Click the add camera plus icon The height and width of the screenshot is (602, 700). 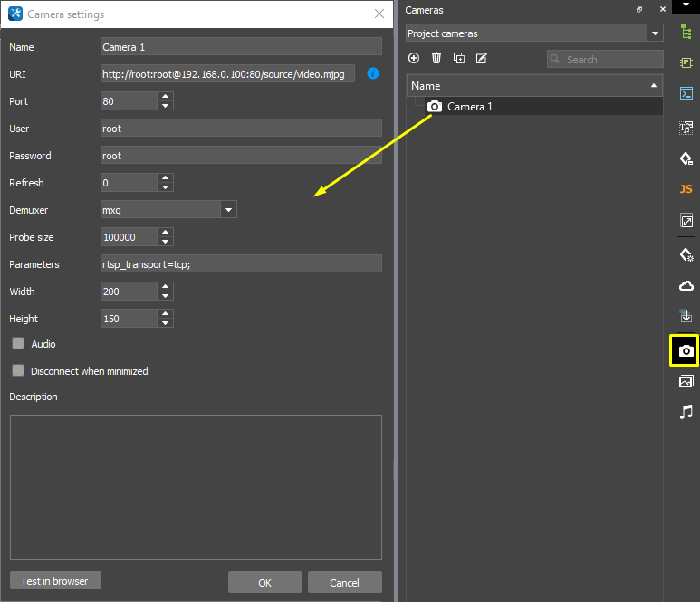coord(414,59)
